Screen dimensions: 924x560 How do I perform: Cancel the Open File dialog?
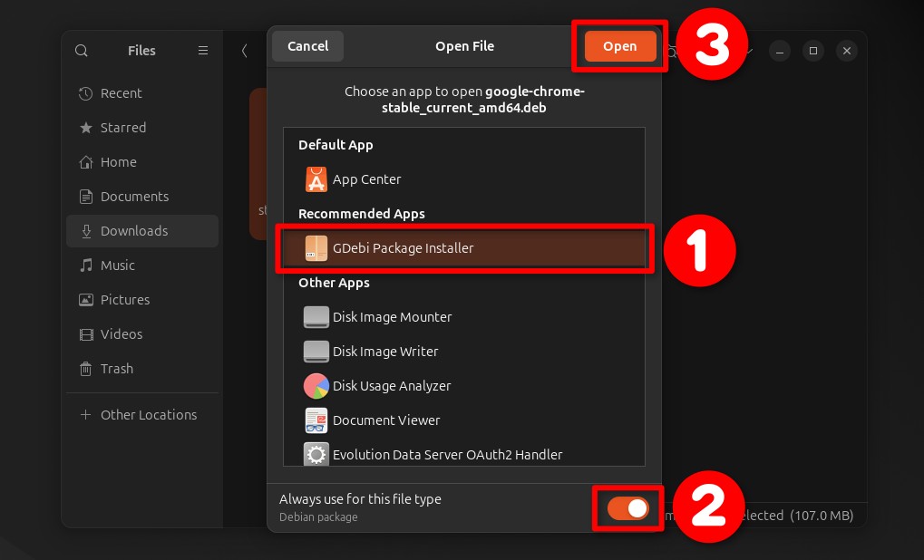click(x=307, y=46)
